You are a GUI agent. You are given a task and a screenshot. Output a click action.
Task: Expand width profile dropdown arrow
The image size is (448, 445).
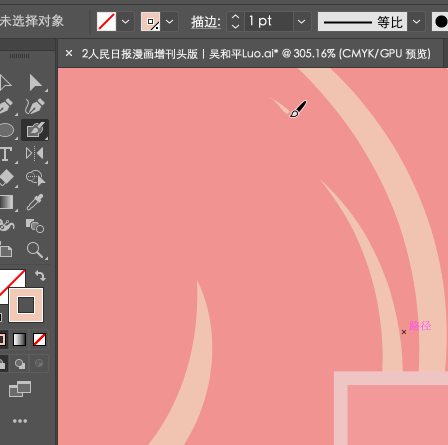[416, 22]
